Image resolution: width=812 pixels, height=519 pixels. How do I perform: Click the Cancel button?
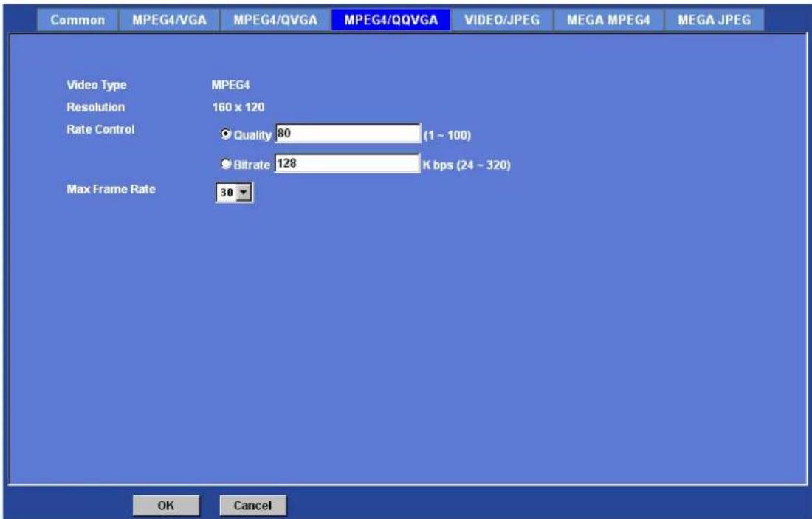click(x=252, y=506)
